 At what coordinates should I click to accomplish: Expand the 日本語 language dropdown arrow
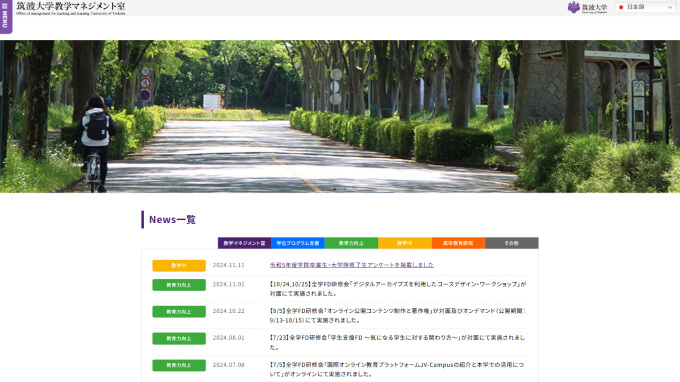(x=670, y=7)
